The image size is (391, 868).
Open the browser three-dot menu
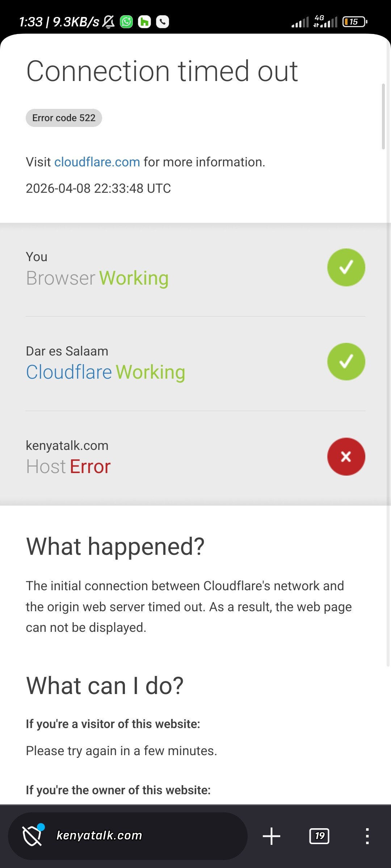click(x=367, y=836)
